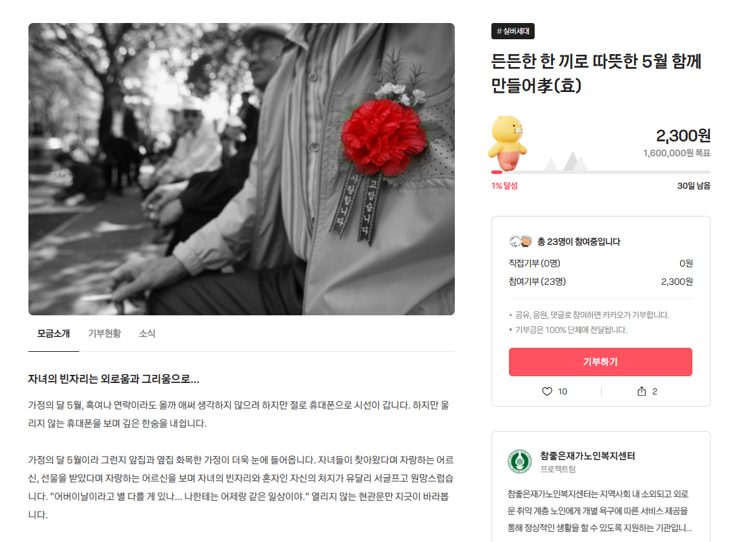756x542 pixels.
Task: Click the share count 2
Action: point(654,392)
